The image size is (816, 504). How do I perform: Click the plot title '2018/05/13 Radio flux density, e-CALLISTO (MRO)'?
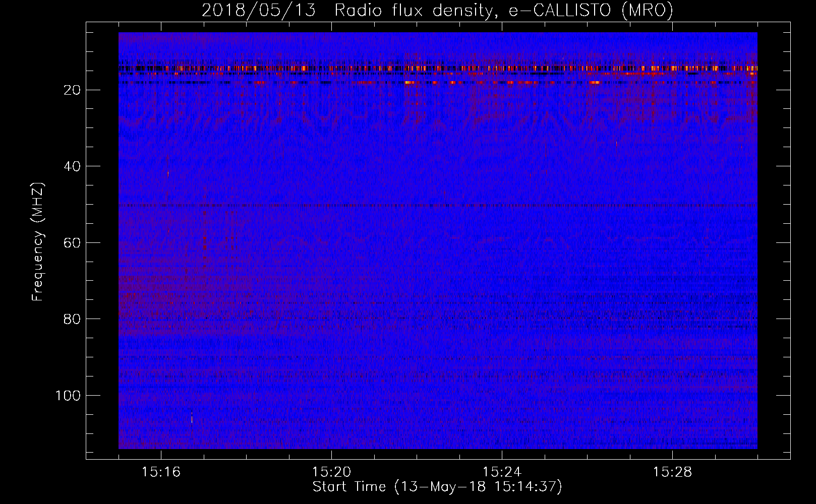[x=437, y=10]
